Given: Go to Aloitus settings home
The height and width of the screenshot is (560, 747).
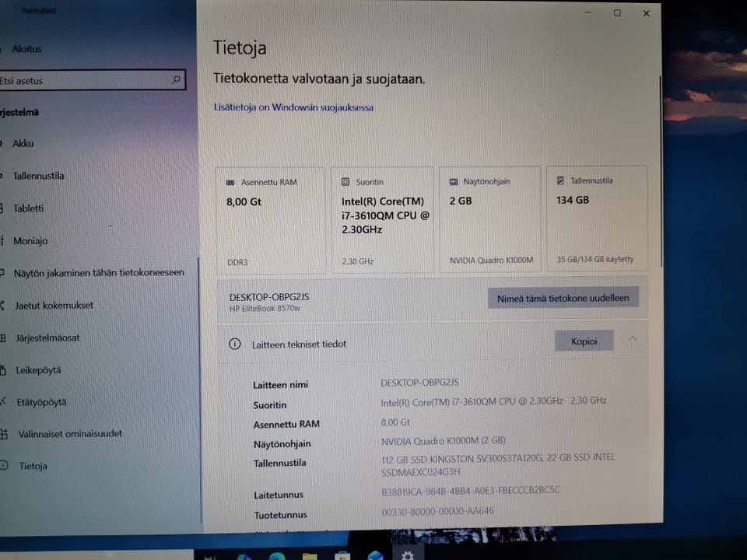Looking at the screenshot, I should click(x=26, y=48).
